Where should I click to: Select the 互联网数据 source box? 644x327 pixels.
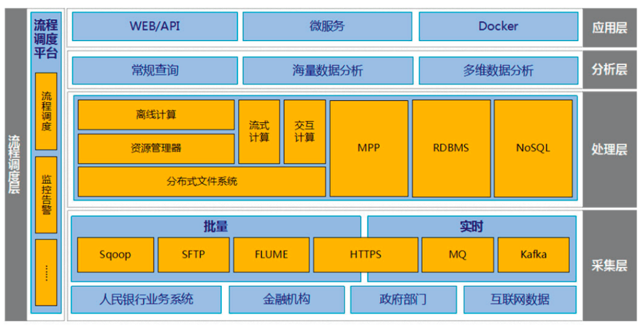(520, 300)
